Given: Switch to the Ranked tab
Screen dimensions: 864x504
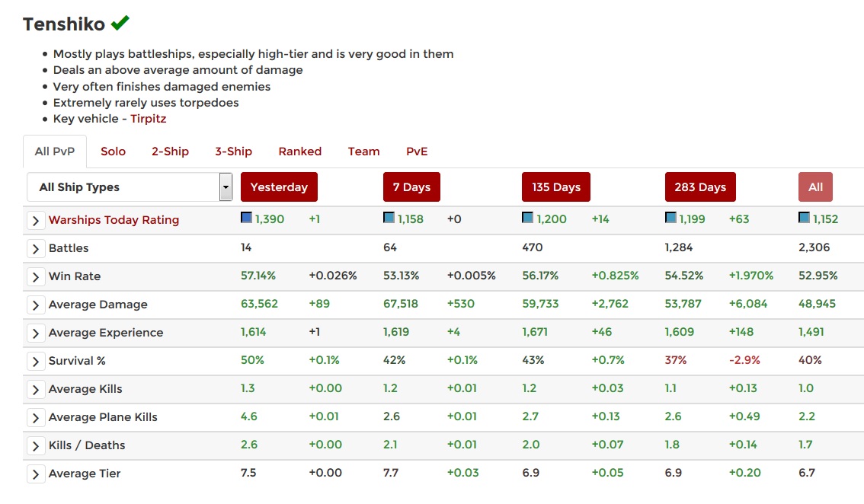Looking at the screenshot, I should [x=299, y=152].
